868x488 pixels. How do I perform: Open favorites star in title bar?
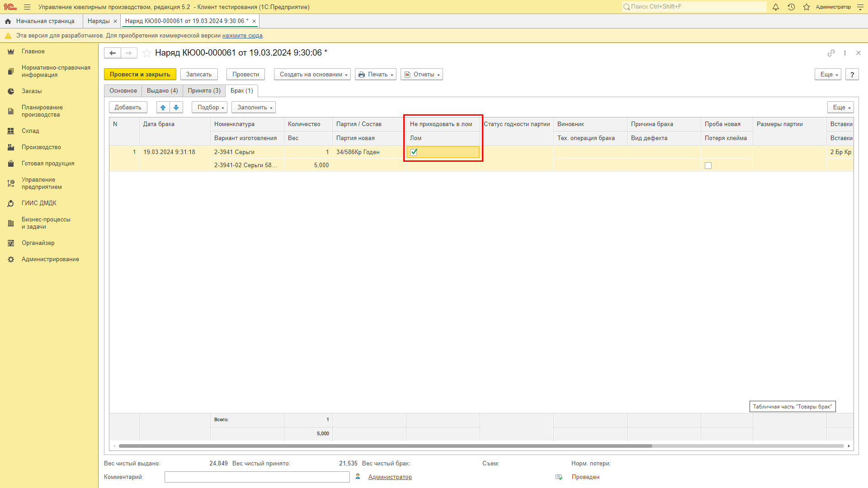(x=807, y=7)
